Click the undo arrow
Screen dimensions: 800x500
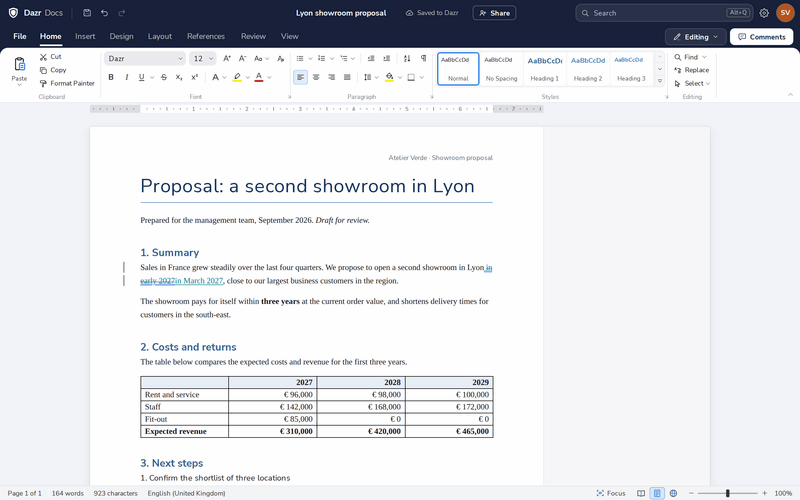[105, 13]
